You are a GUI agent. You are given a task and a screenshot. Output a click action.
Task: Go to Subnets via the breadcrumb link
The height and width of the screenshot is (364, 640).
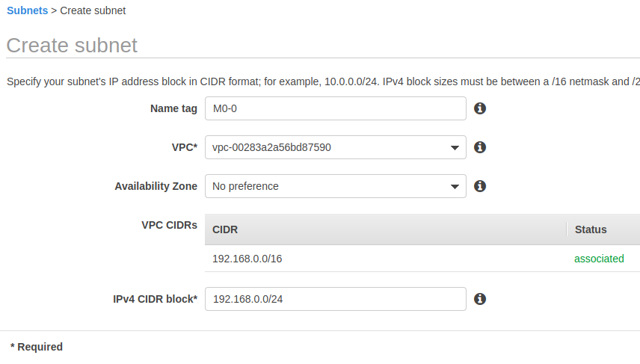[x=27, y=11]
